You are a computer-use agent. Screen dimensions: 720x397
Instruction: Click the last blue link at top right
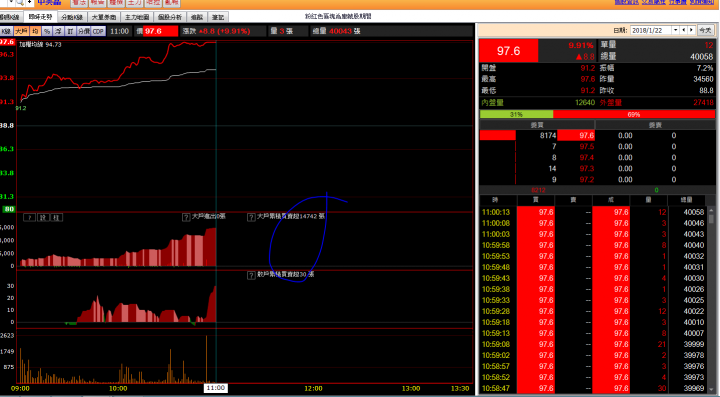point(702,2)
